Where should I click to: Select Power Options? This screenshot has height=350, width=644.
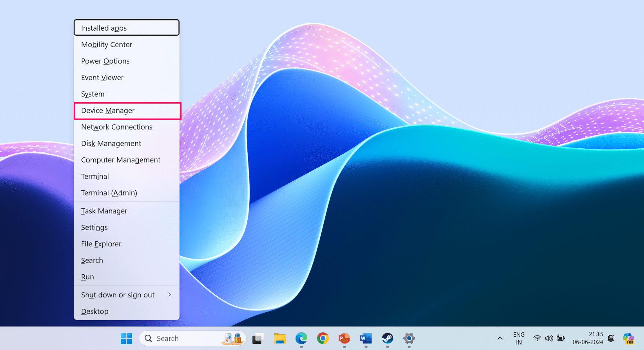pyautogui.click(x=127, y=61)
